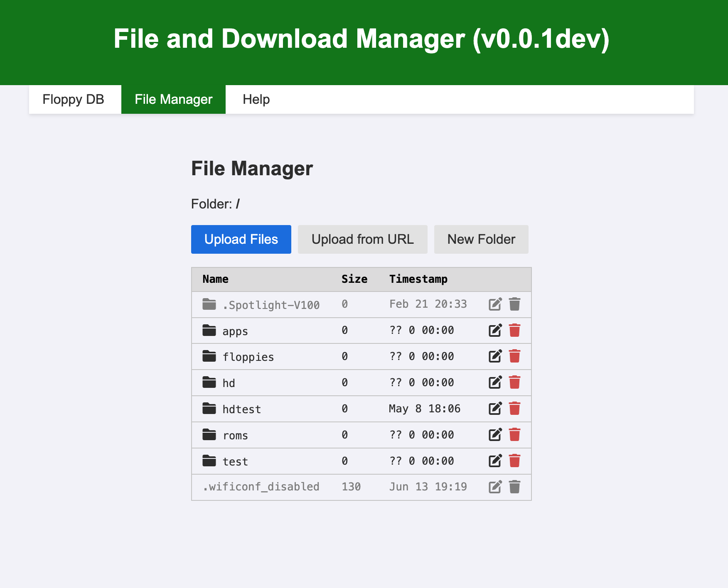Create a New Folder
This screenshot has width=728, height=588.
(481, 239)
